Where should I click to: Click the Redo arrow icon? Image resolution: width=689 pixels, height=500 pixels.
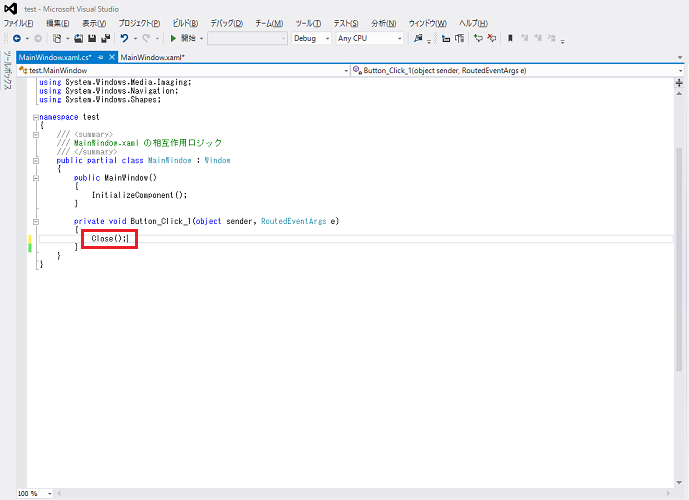146,39
